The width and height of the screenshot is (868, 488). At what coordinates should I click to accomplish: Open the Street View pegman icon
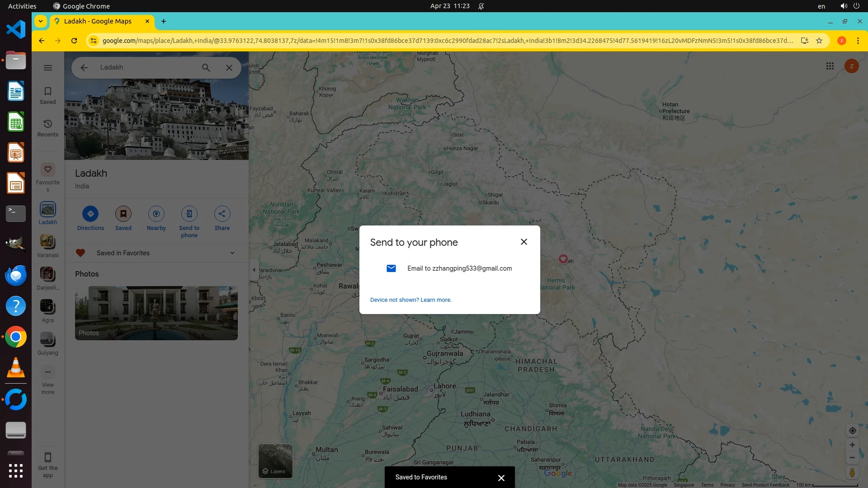852,473
